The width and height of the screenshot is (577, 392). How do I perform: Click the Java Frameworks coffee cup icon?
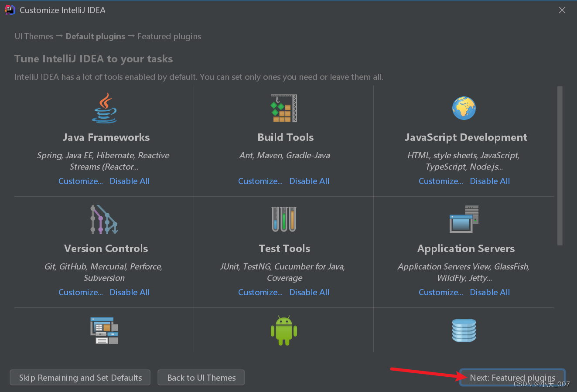pyautogui.click(x=104, y=108)
